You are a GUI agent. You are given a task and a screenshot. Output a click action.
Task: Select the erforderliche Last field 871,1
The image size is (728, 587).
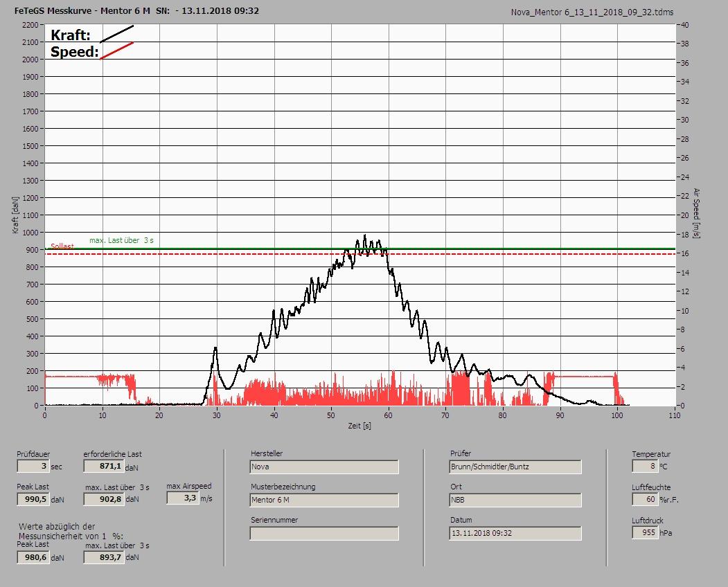pyautogui.click(x=103, y=466)
